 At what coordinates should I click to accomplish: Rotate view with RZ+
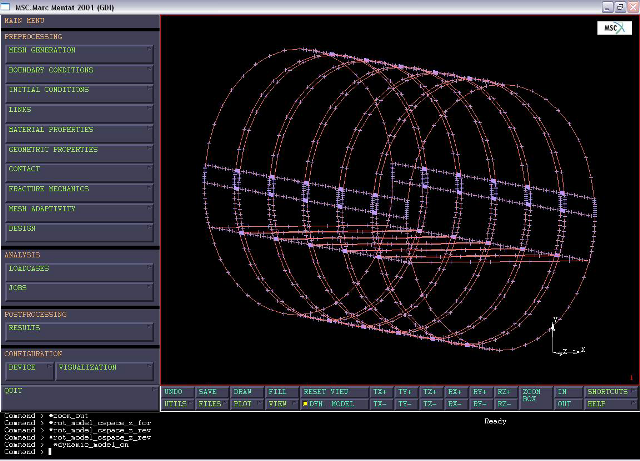coord(505,392)
